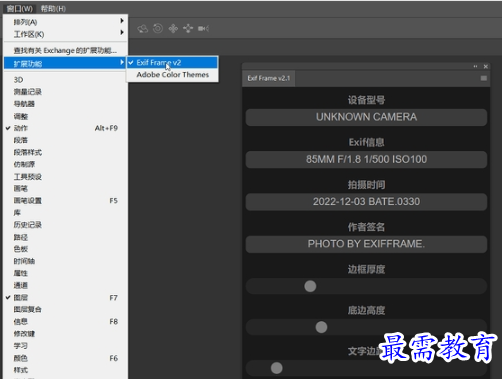
Task: Expand the 扩展功能 submenu
Action: pos(65,64)
